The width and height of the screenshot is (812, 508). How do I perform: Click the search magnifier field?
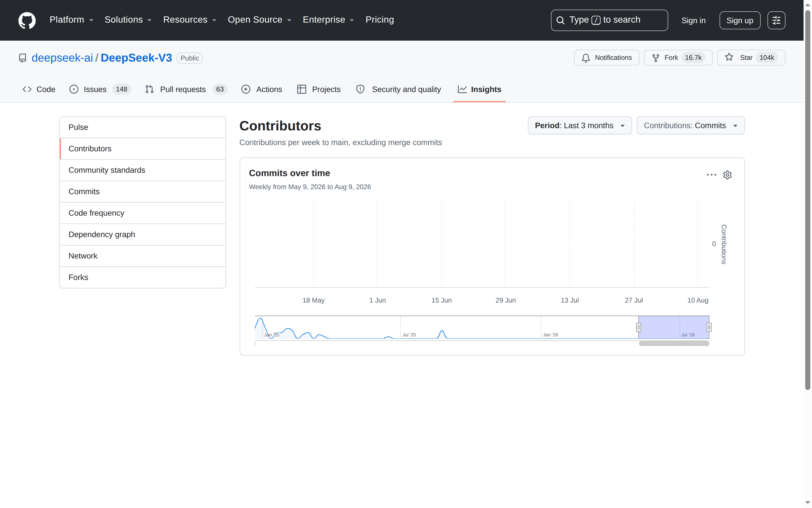tap(609, 20)
